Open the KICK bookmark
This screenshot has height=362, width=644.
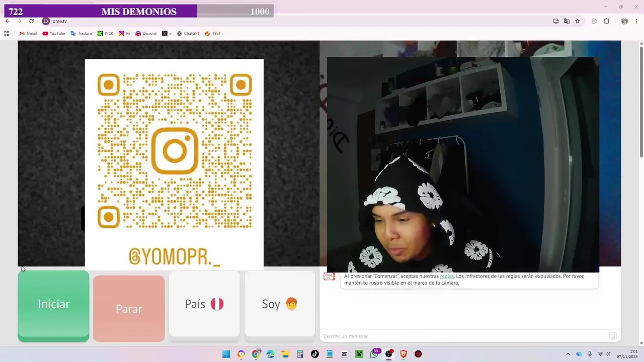106,34
